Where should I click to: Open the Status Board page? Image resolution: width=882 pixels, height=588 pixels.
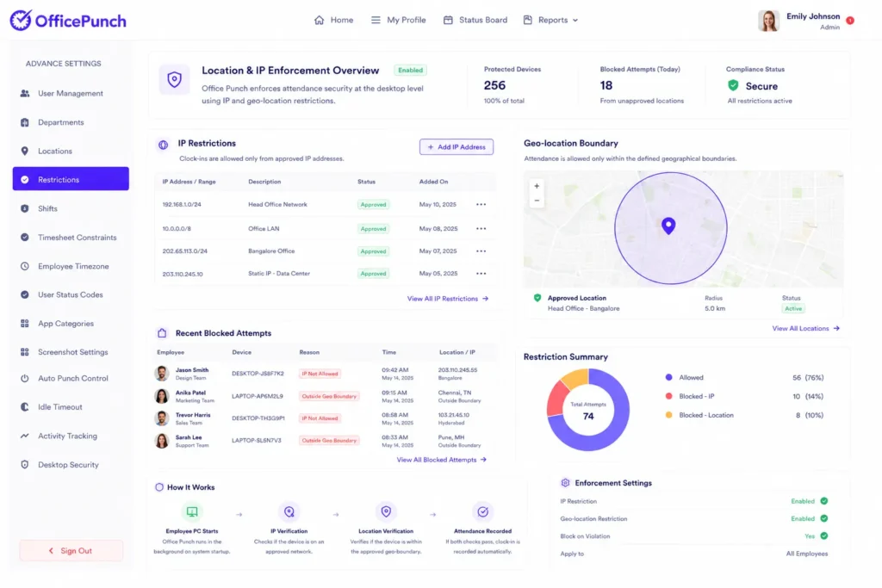475,21
